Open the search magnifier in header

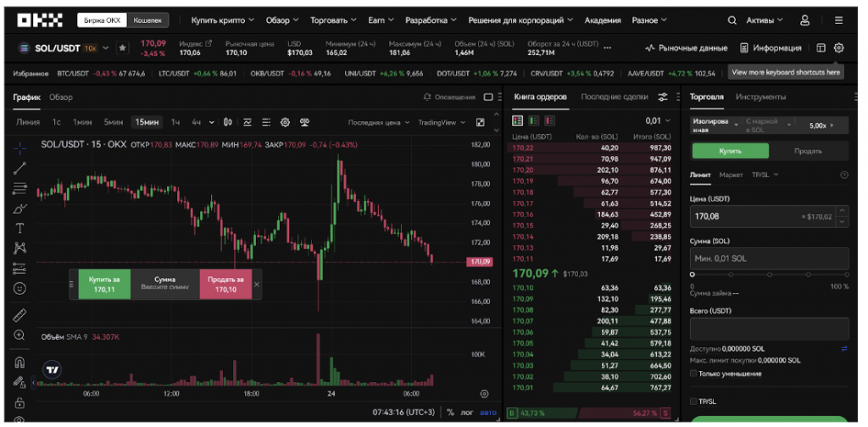pyautogui.click(x=732, y=19)
